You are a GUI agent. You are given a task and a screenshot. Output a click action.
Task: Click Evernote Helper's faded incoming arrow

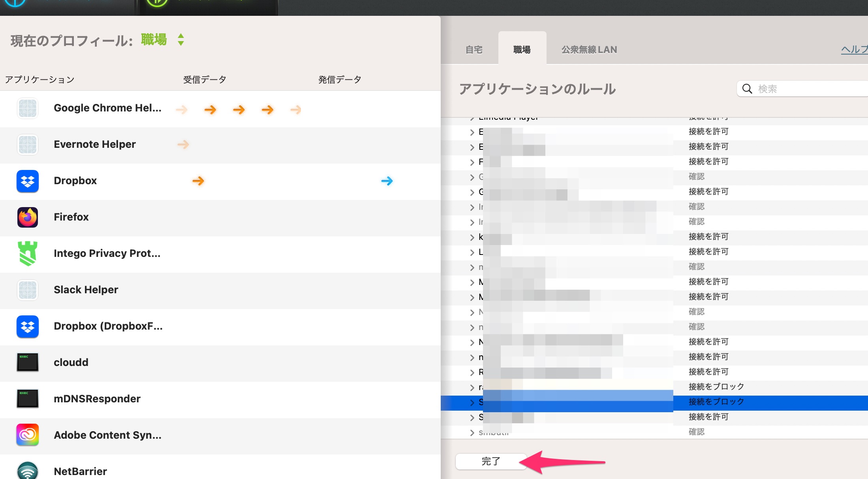(x=183, y=145)
